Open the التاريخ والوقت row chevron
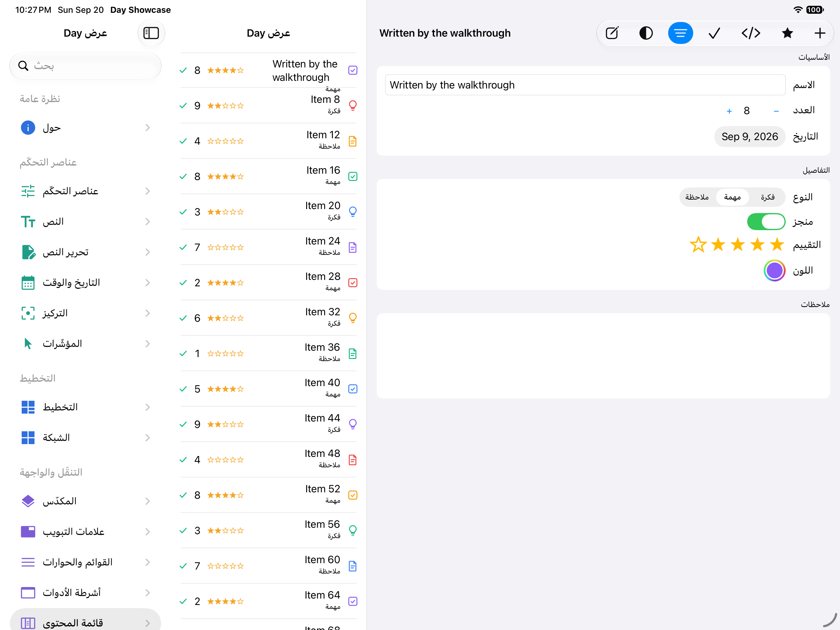The height and width of the screenshot is (630, 840). point(147,283)
